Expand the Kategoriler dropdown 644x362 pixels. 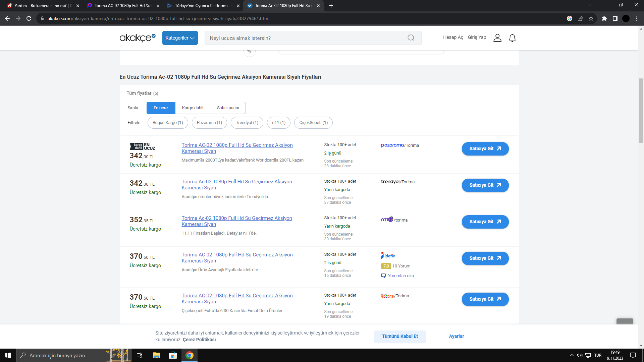180,38
